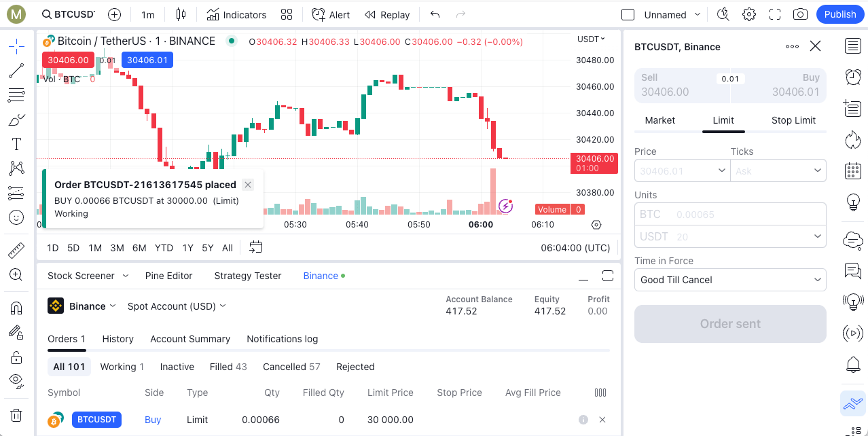
Task: Select the brush drawing tool
Action: pyautogui.click(x=16, y=120)
